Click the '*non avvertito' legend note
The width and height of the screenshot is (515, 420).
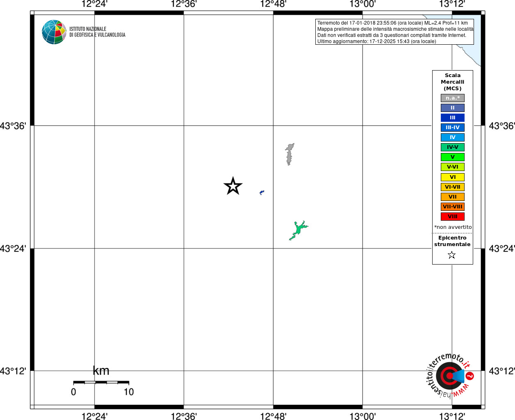pyautogui.click(x=453, y=227)
